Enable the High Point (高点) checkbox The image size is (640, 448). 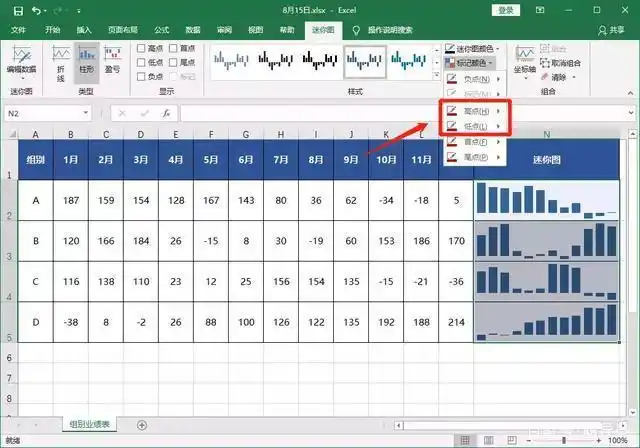point(141,48)
